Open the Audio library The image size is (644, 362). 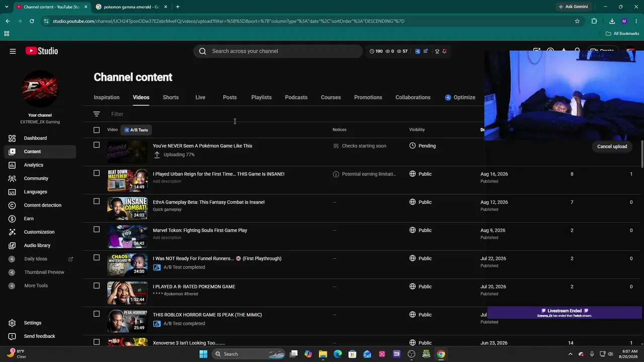[37, 245]
